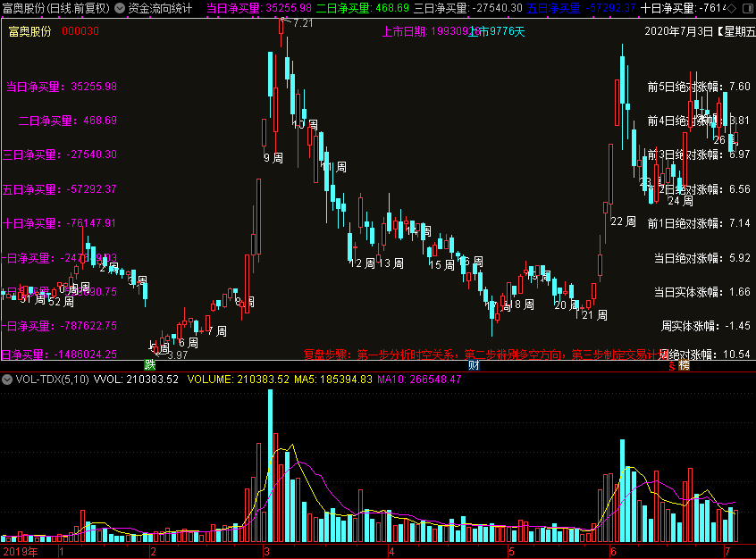Click the 榜 ranking marker
The image size is (756, 559).
point(684,365)
